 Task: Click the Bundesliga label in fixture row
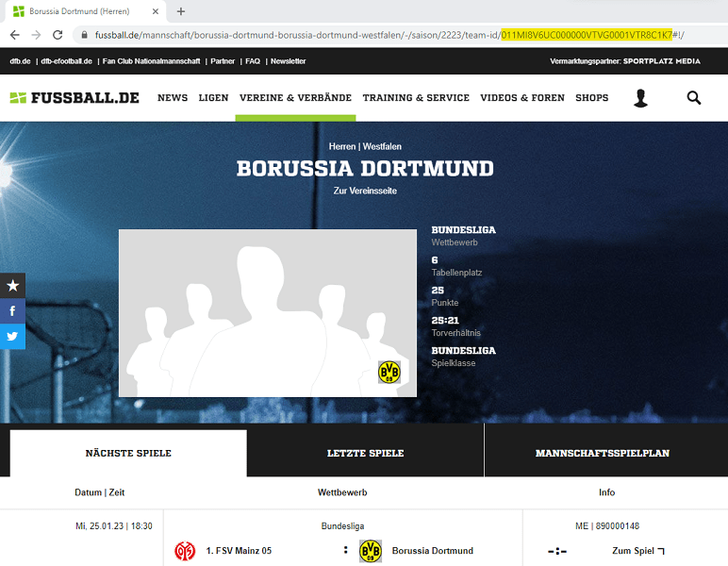click(x=342, y=526)
